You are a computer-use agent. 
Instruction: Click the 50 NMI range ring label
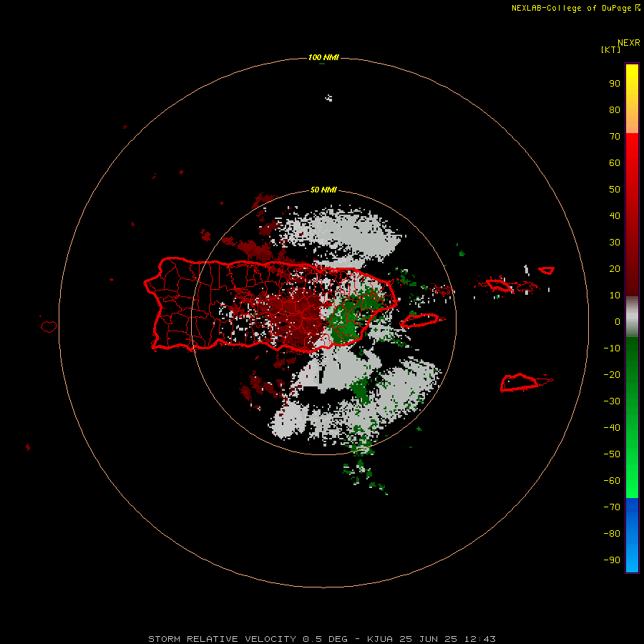tap(323, 190)
